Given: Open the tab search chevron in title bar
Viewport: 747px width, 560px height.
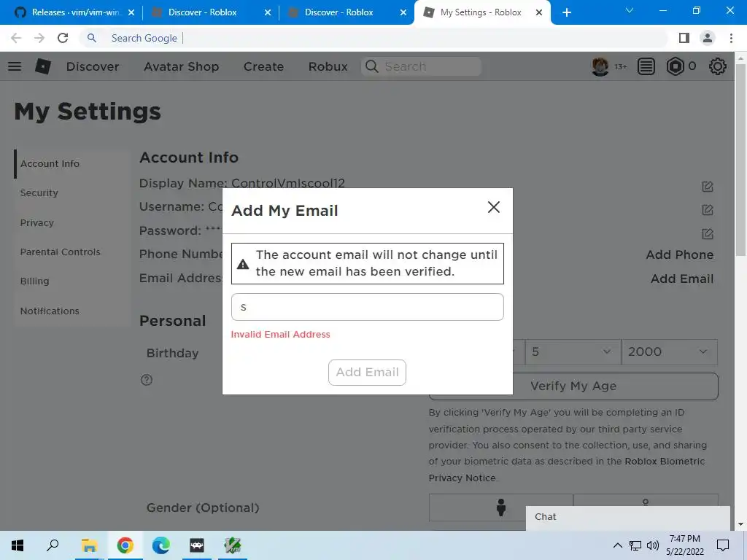Looking at the screenshot, I should [x=630, y=10].
